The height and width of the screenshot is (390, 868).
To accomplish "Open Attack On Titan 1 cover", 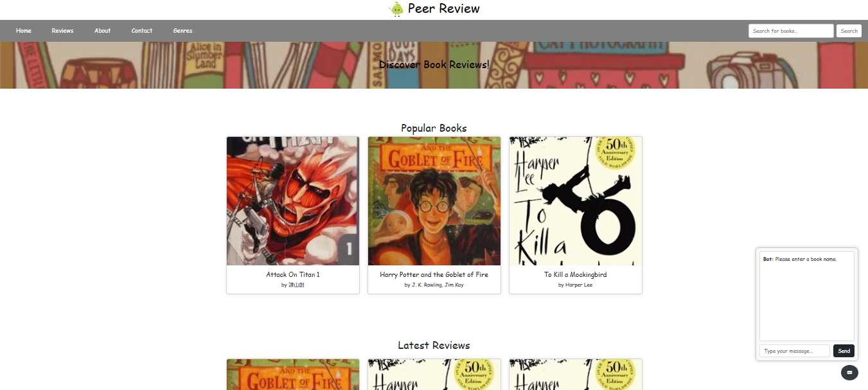I will coord(293,201).
